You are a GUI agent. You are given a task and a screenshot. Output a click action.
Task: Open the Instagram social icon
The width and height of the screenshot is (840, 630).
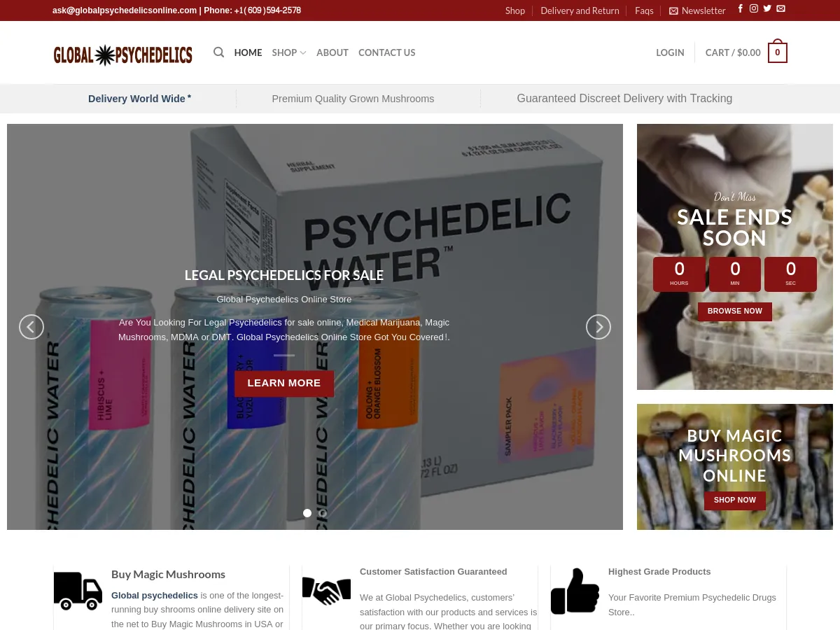[x=754, y=9]
